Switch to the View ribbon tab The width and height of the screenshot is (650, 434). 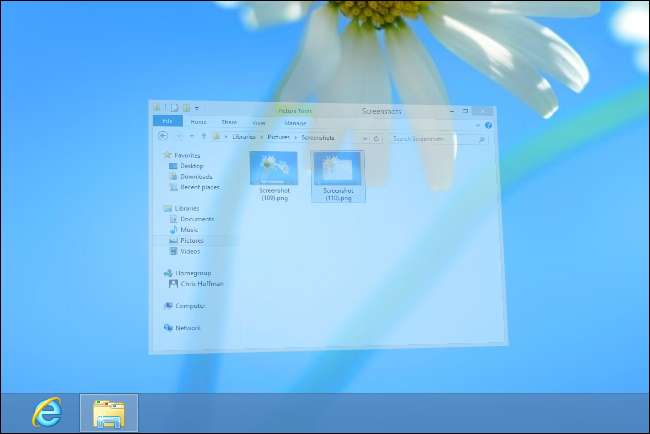pyautogui.click(x=259, y=123)
